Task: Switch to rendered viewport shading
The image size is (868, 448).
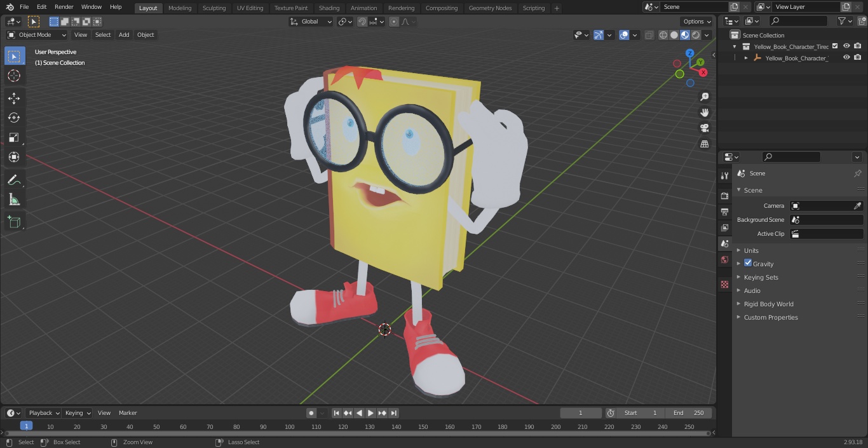Action: [x=696, y=35]
